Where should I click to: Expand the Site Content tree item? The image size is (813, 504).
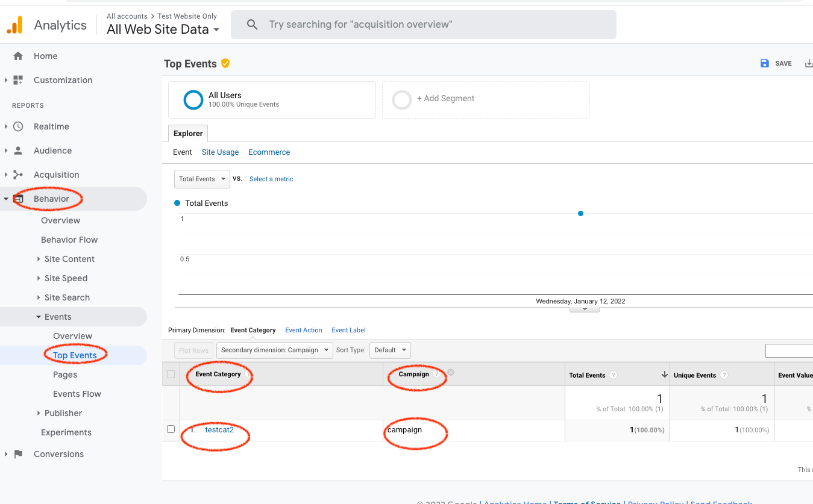[39, 259]
